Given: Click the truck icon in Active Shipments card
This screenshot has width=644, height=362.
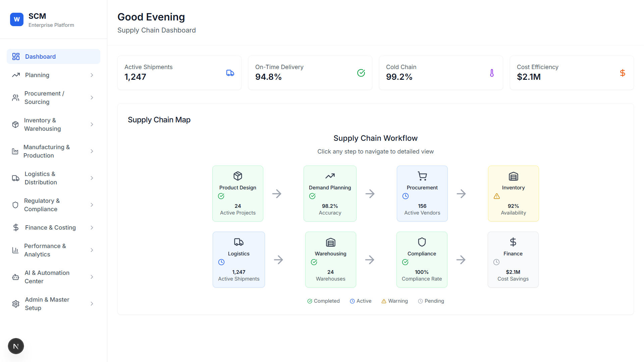Looking at the screenshot, I should point(230,73).
